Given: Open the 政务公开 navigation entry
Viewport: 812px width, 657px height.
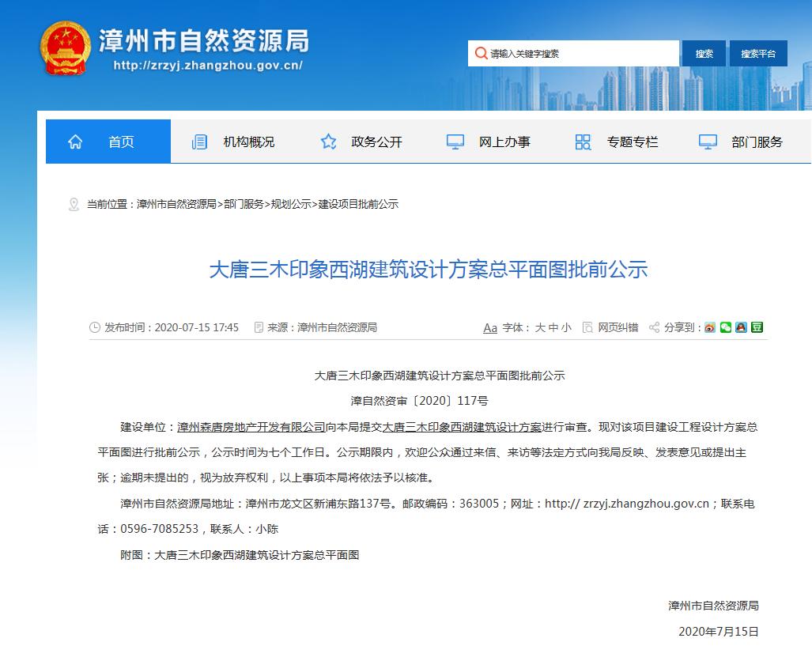Looking at the screenshot, I should 378,141.
